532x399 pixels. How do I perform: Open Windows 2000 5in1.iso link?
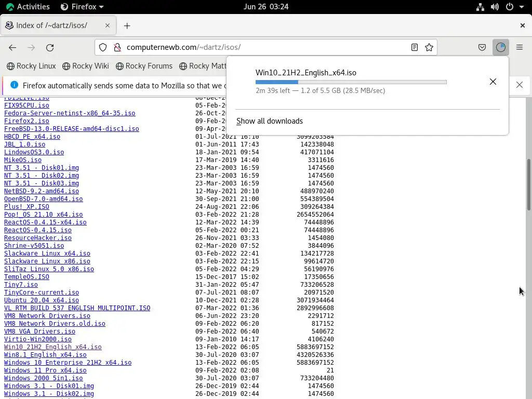(x=44, y=379)
